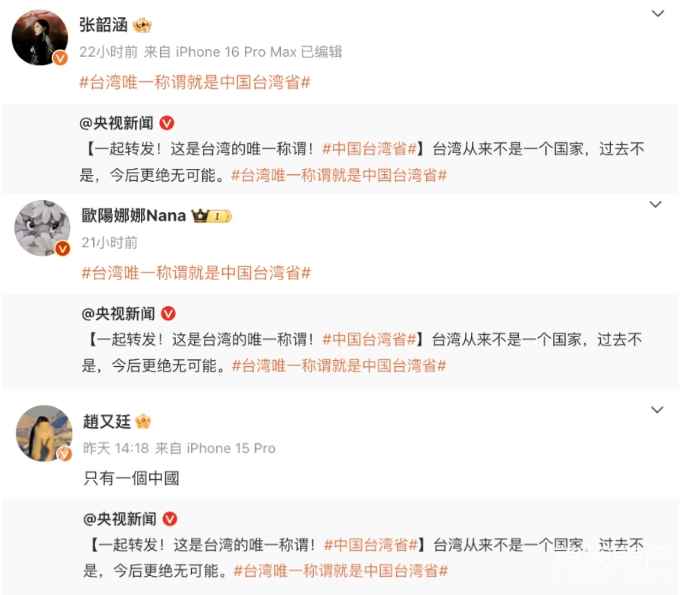
Task: Click the verified V icon in second 央视新闻 repost
Action: 168,313
